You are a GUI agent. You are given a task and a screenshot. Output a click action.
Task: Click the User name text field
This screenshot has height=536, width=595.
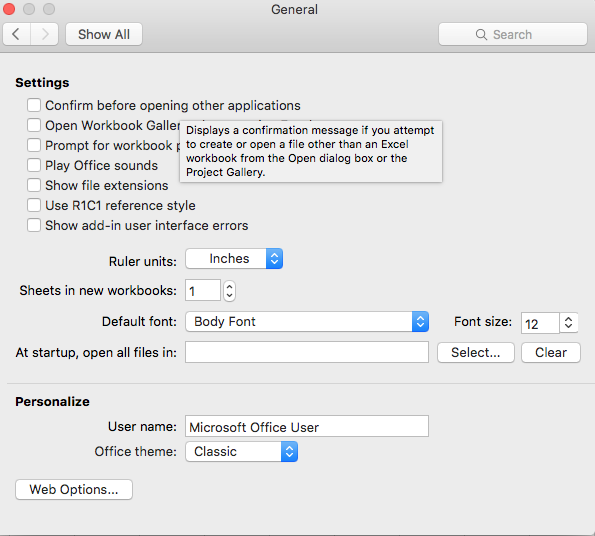pyautogui.click(x=307, y=426)
